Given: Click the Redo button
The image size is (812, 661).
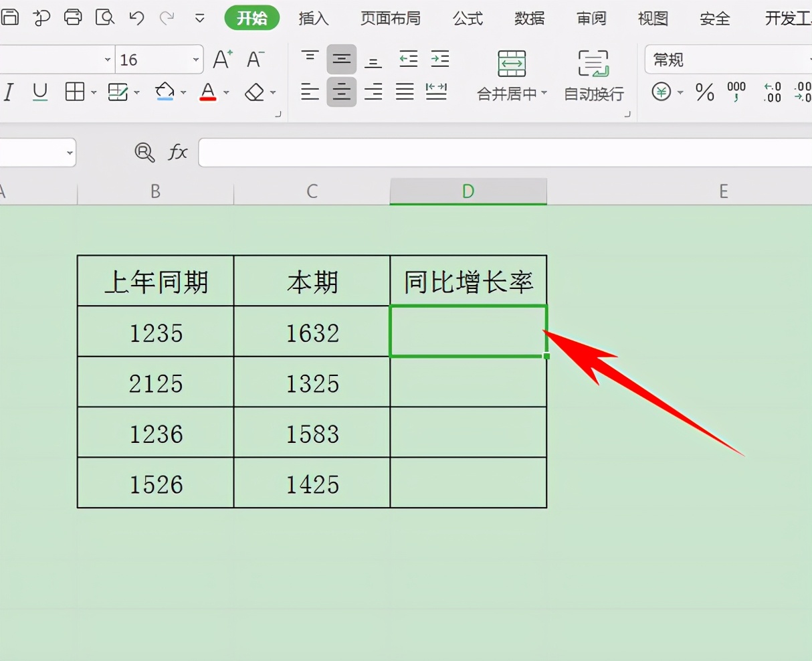Looking at the screenshot, I should point(167,18).
